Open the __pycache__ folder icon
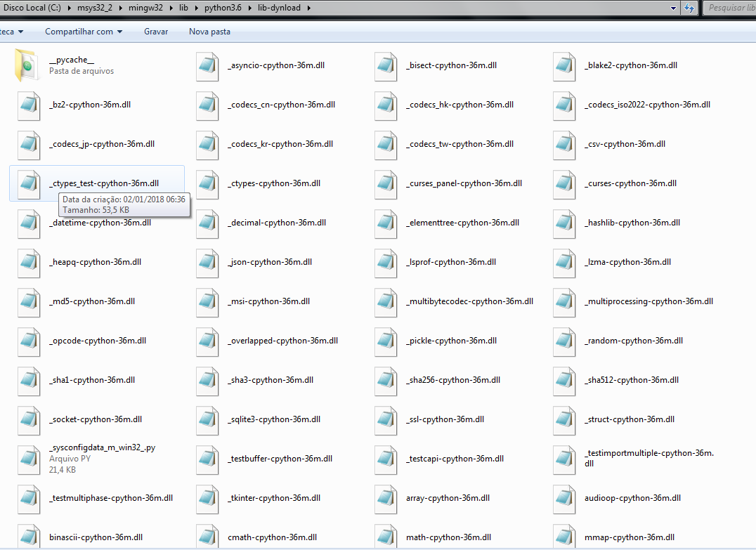This screenshot has height=550, width=756. 25,65
